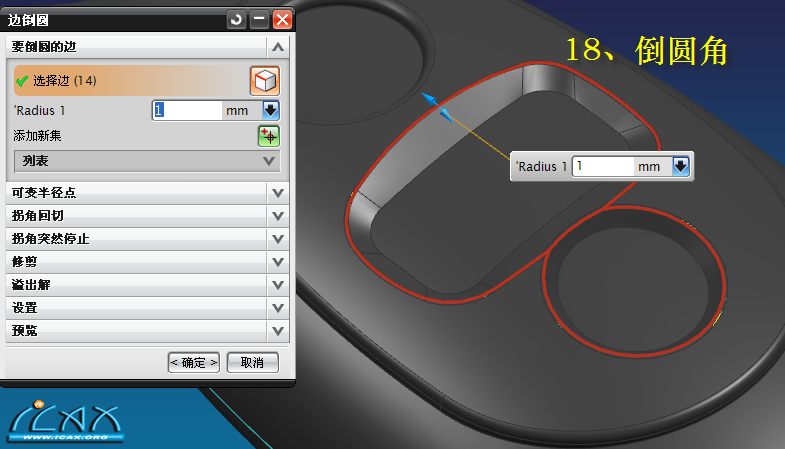Viewport: 785px width, 449px height.
Task: Expand the 溢出解 section
Action: coord(278,285)
